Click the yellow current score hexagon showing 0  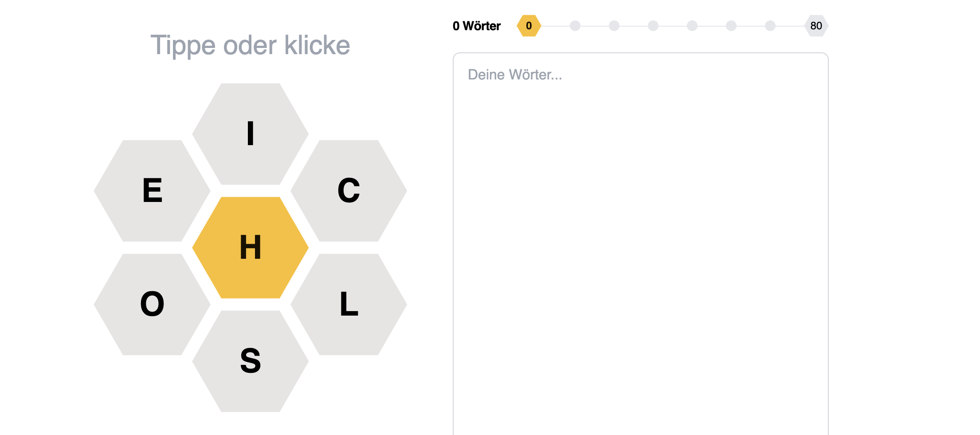point(529,26)
